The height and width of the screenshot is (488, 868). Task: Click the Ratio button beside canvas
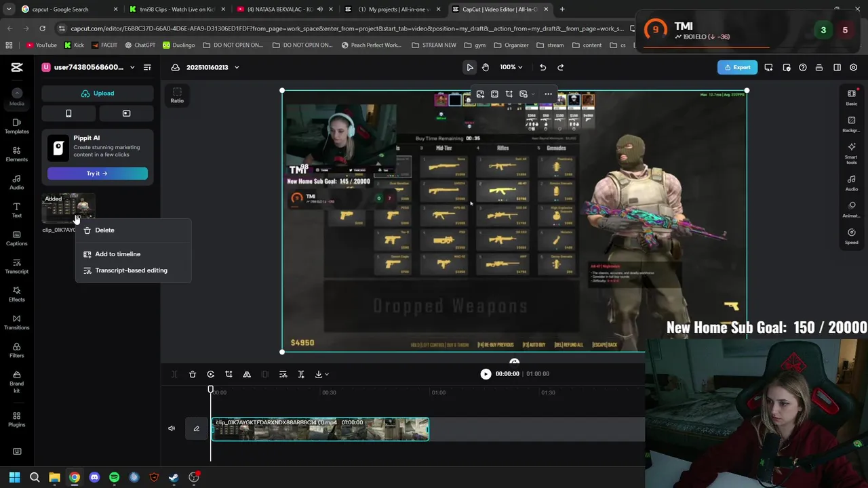pyautogui.click(x=177, y=95)
